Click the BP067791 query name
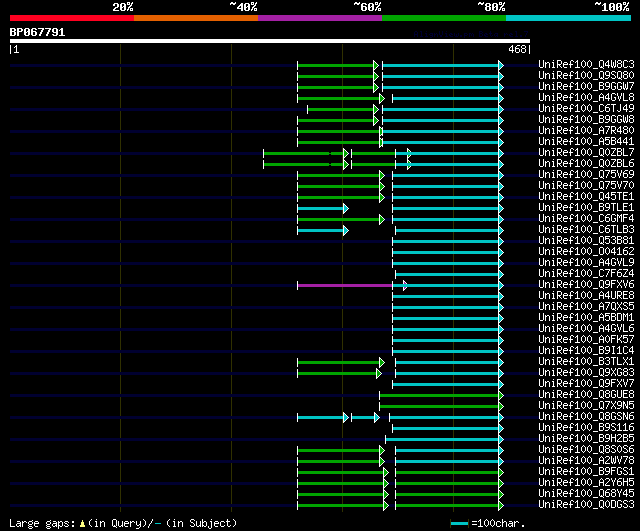The height and width of the screenshot is (531, 640). (37, 32)
